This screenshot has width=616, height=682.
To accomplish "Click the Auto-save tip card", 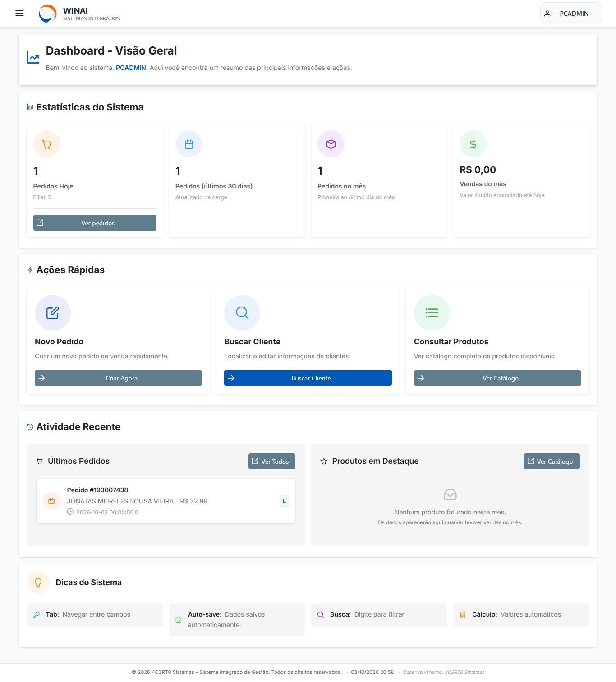I will 237,619.
